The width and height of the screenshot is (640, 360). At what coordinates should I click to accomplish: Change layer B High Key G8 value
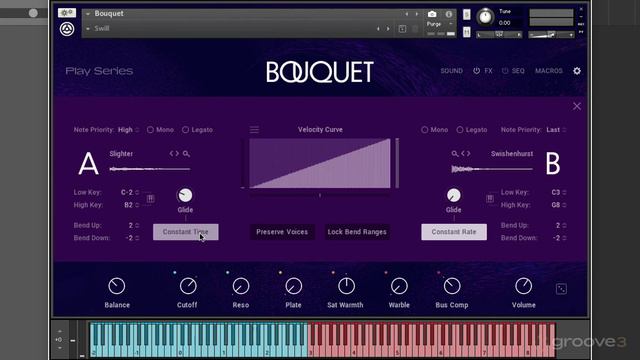[558, 205]
